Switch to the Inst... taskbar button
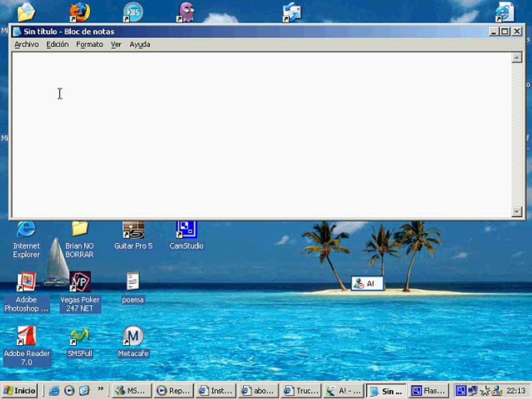Image resolution: width=532 pixels, height=399 pixels. pos(216,391)
